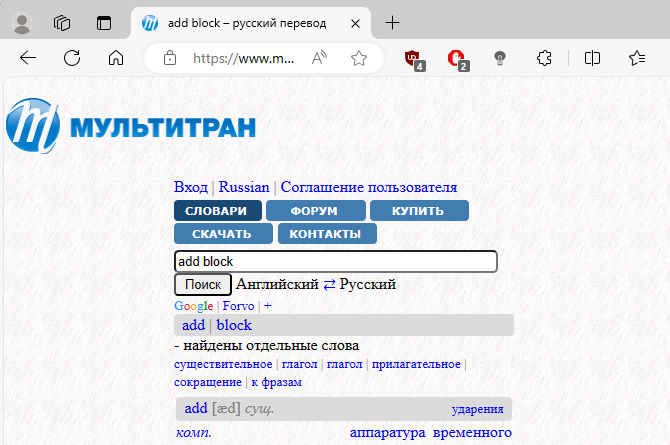Open the Extensions puzzle icon
This screenshot has width=670, height=445.
pos(544,58)
